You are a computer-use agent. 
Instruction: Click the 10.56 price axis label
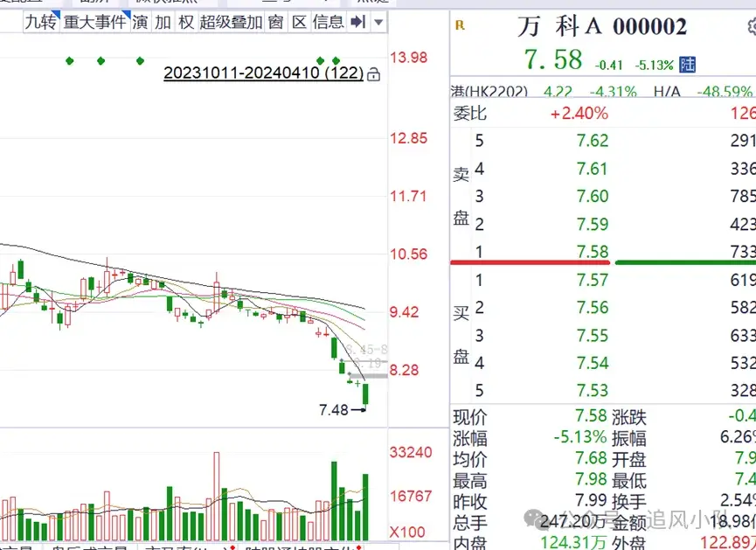click(x=408, y=254)
